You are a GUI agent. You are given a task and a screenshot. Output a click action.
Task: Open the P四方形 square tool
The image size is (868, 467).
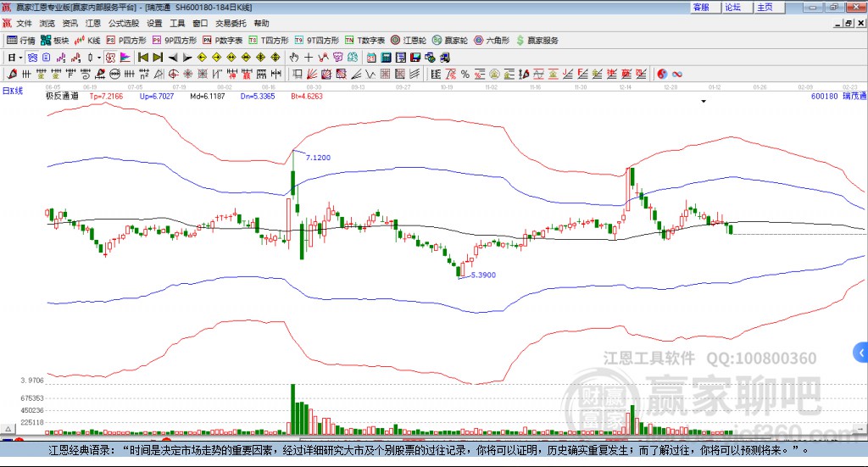click(126, 41)
